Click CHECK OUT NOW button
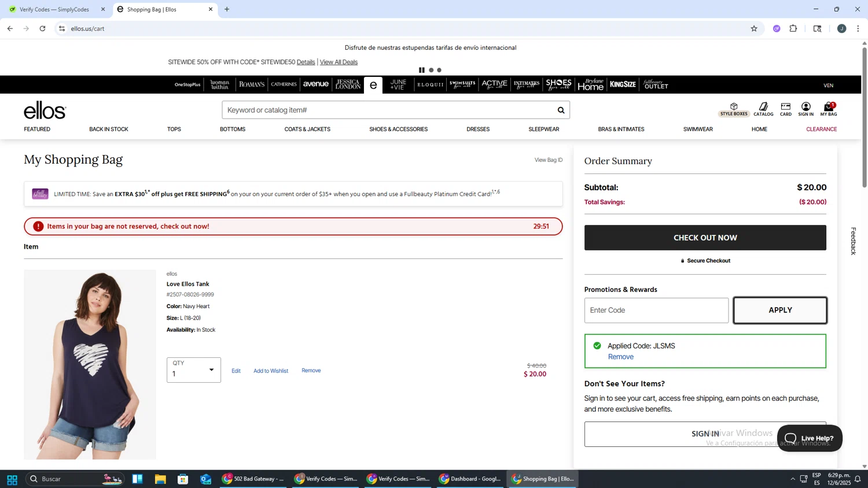 tap(705, 238)
